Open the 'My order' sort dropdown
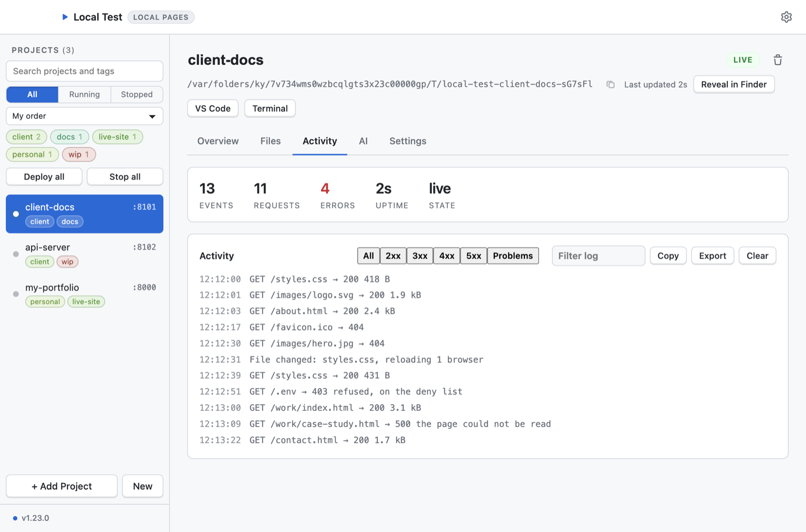The image size is (806, 532). (85, 116)
